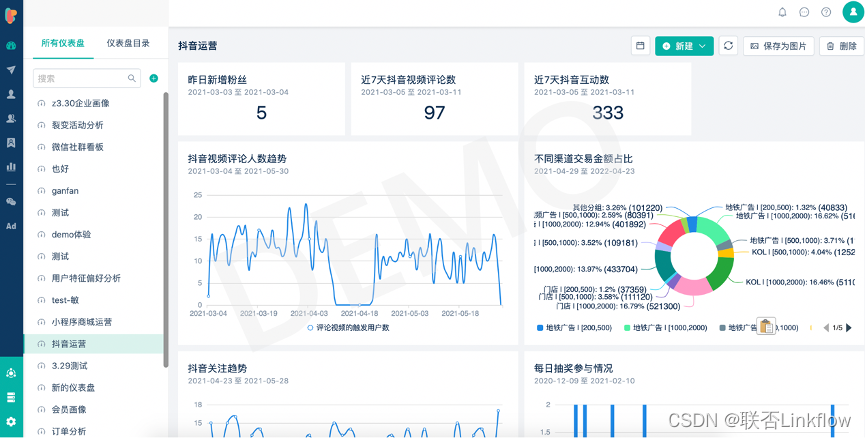Click 近7天抖音视频评论数 card title
The height and width of the screenshot is (439, 866).
pyautogui.click(x=409, y=80)
